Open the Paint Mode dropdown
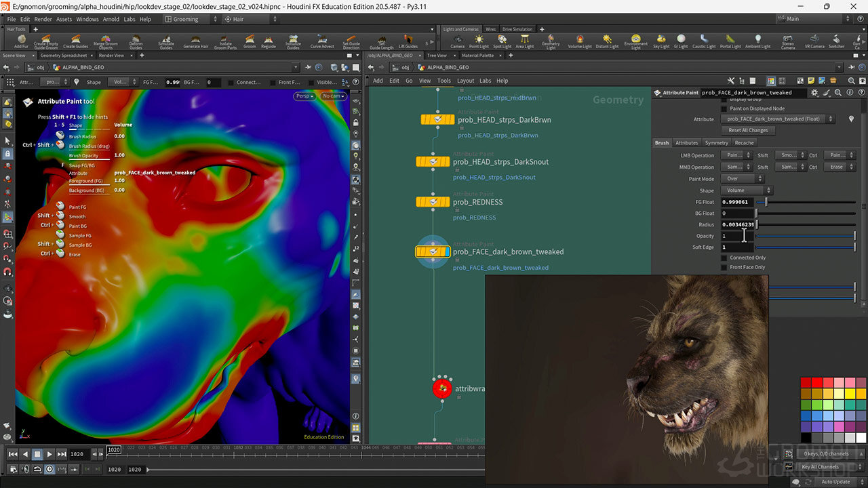868x488 pixels. pyautogui.click(x=743, y=179)
